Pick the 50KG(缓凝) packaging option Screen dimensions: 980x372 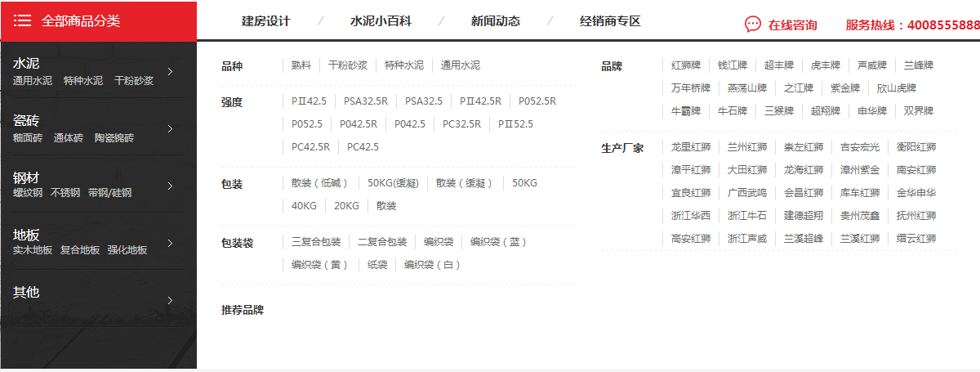point(393,183)
